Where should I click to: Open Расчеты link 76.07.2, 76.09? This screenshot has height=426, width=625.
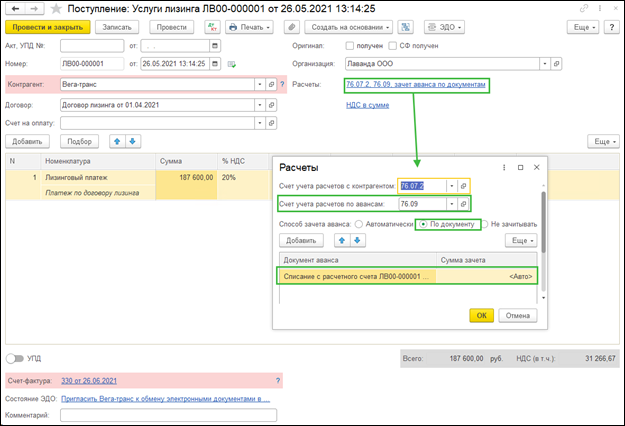coord(416,84)
